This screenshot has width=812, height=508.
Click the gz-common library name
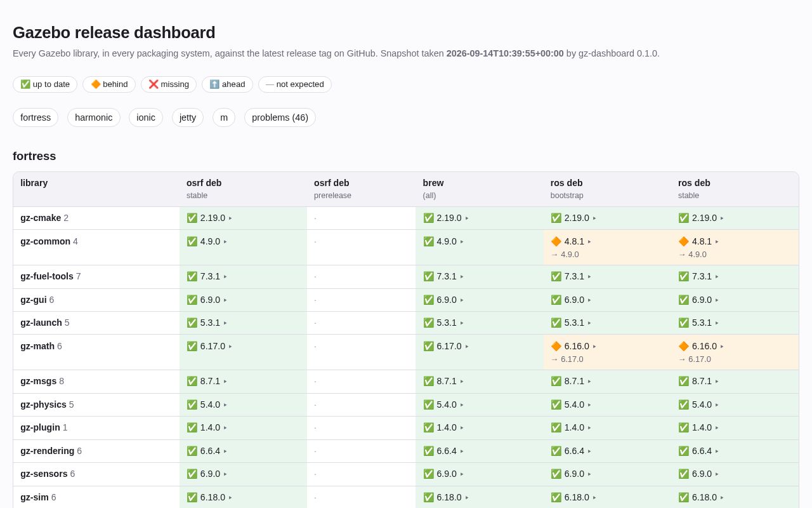[45, 241]
